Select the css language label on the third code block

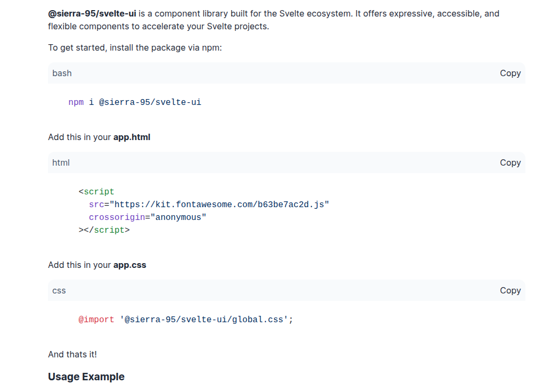click(x=59, y=290)
